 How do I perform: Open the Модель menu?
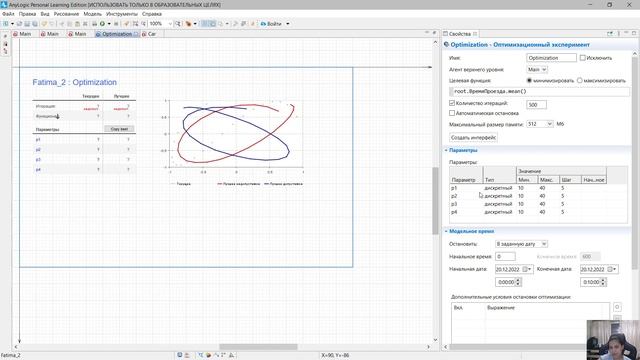(93, 14)
